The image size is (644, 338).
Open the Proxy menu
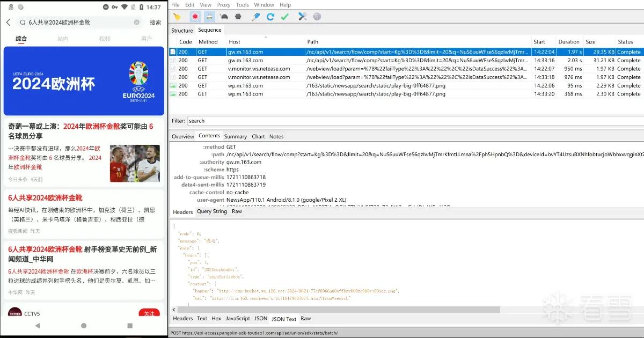click(x=223, y=5)
